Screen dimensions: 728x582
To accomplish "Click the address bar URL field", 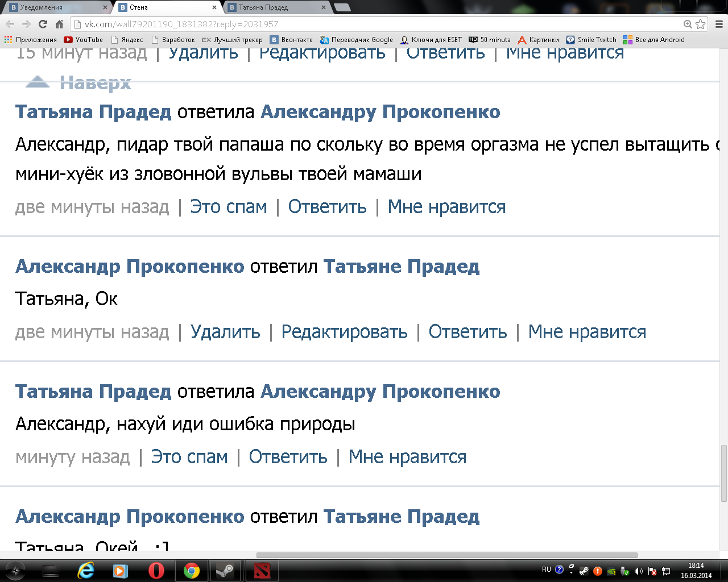I will point(375,24).
